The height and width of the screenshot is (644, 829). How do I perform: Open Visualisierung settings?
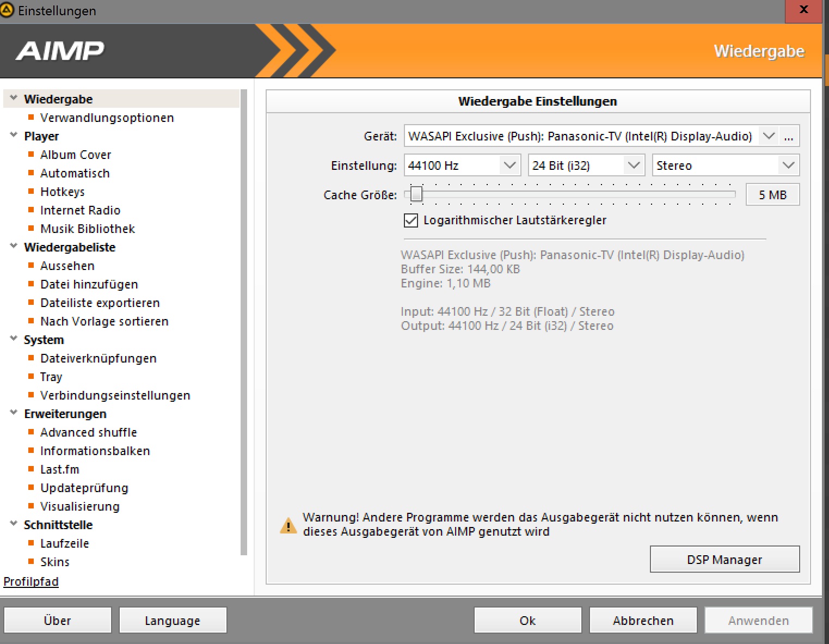click(80, 506)
